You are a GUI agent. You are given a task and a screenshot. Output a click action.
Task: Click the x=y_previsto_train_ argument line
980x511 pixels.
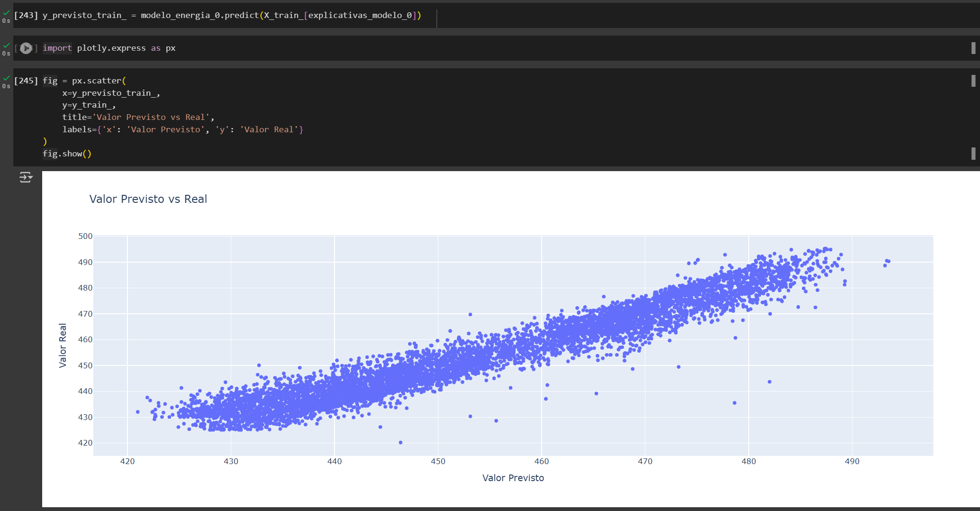tap(111, 93)
